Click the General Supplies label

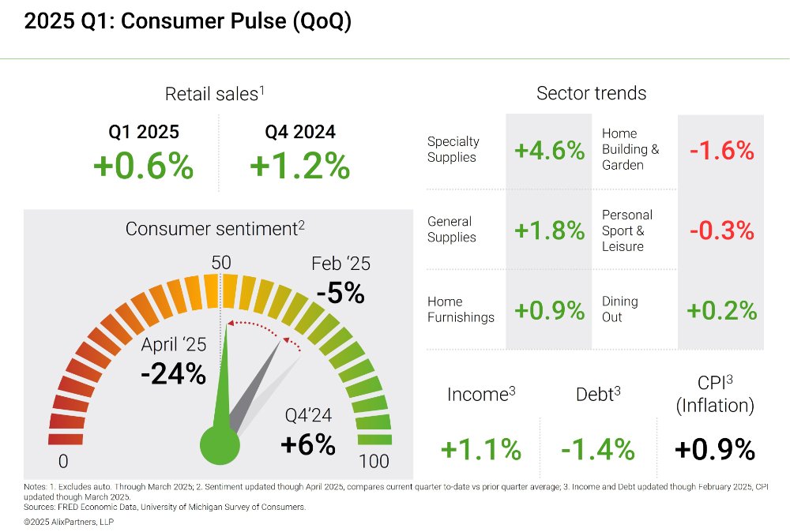coord(451,230)
